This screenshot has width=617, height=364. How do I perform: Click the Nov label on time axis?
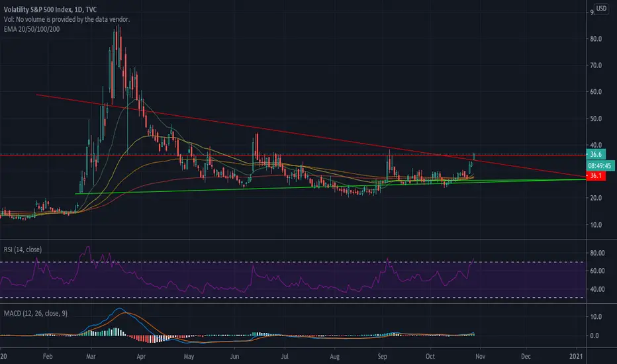(480, 356)
